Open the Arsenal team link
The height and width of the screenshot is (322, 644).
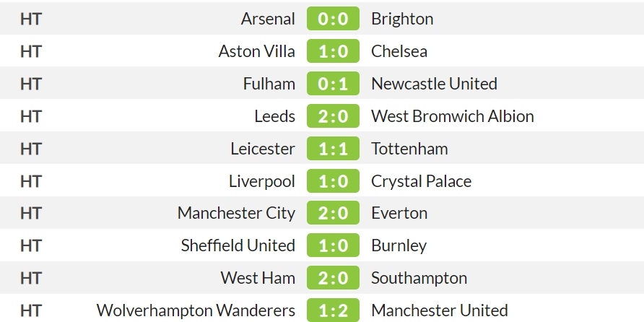point(268,19)
